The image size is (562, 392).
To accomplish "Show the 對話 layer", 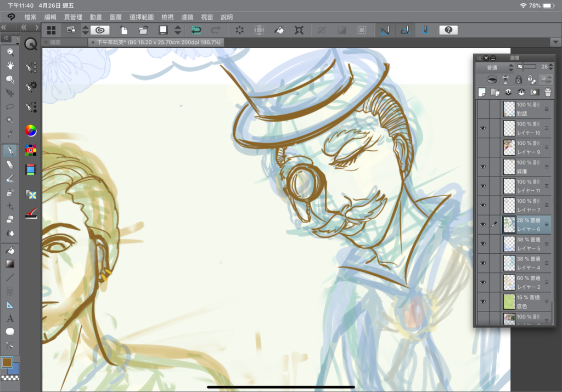I will pyautogui.click(x=483, y=109).
